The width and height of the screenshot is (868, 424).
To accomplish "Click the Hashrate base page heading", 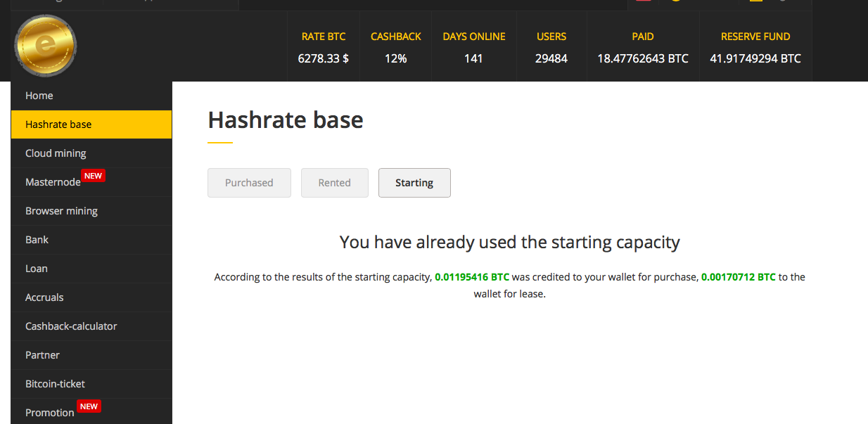I will 286,120.
